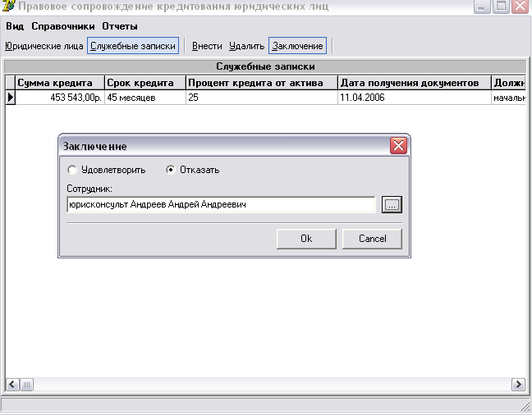Maximize the main application window
Viewport: 532px width, 415px height.
(501, 6)
